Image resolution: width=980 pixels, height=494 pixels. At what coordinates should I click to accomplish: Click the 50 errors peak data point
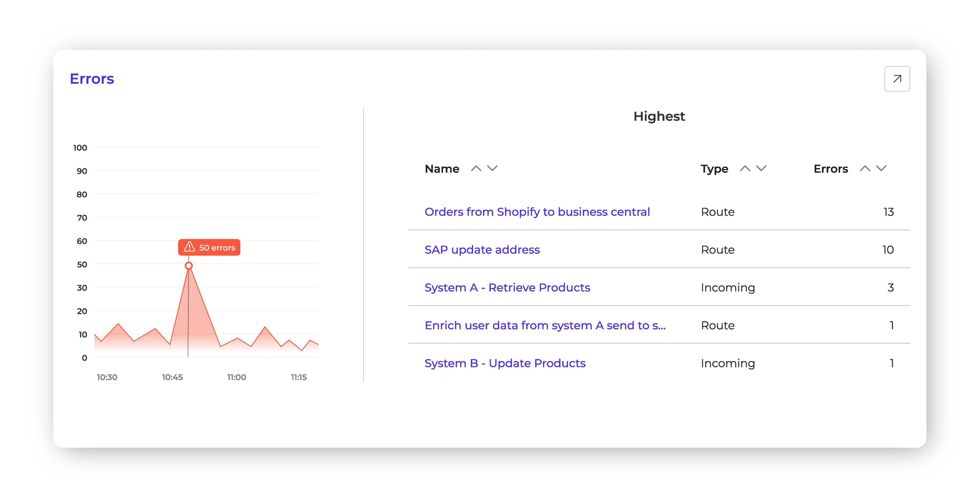coord(189,266)
